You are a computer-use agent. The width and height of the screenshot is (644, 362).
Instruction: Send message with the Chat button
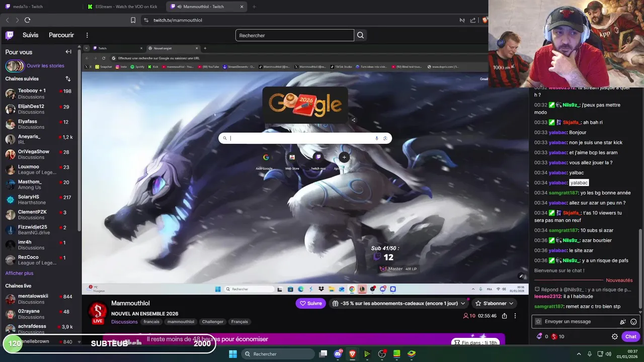point(631,337)
